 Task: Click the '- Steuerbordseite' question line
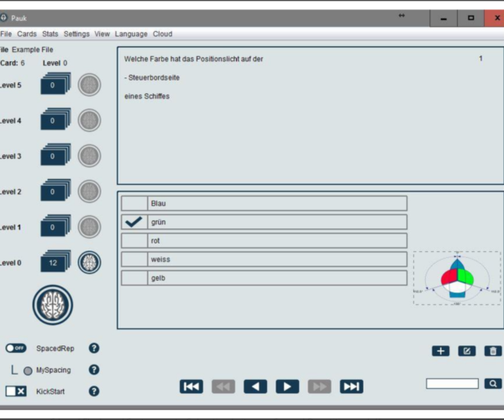coord(152,77)
